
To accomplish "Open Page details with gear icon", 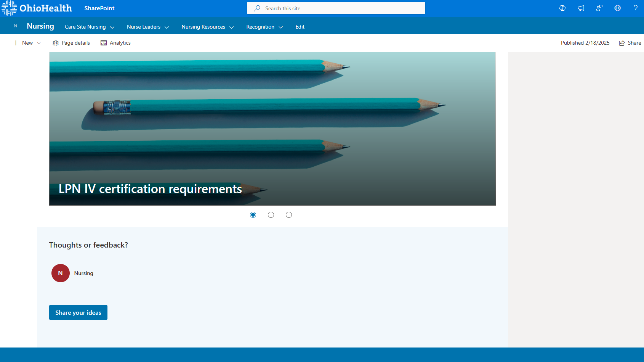I will coord(71,43).
